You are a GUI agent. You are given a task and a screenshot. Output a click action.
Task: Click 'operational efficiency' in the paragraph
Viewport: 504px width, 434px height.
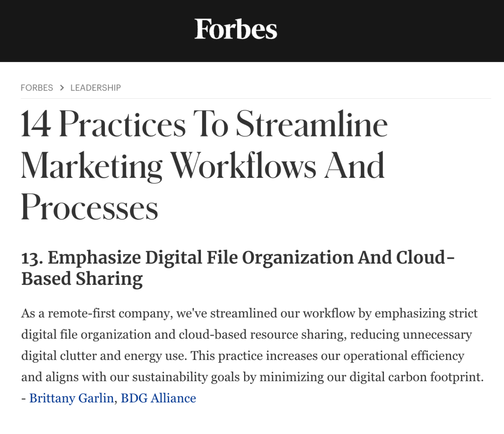coord(404,356)
